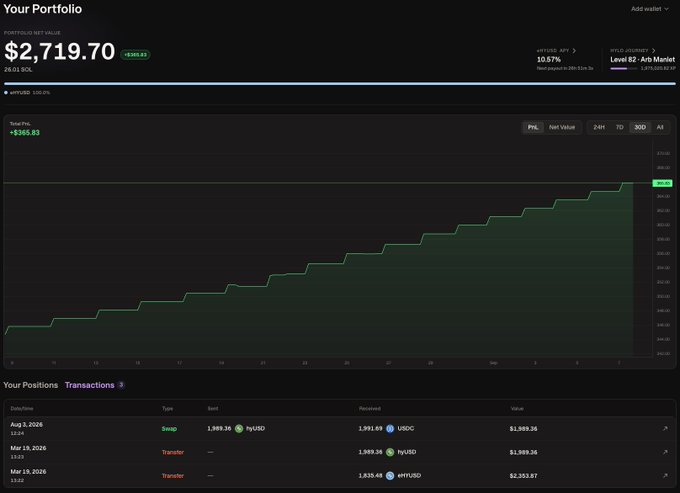This screenshot has height=493, width=680.
Task: Click the 365.83 price marker on chart axis
Action: pos(662,183)
